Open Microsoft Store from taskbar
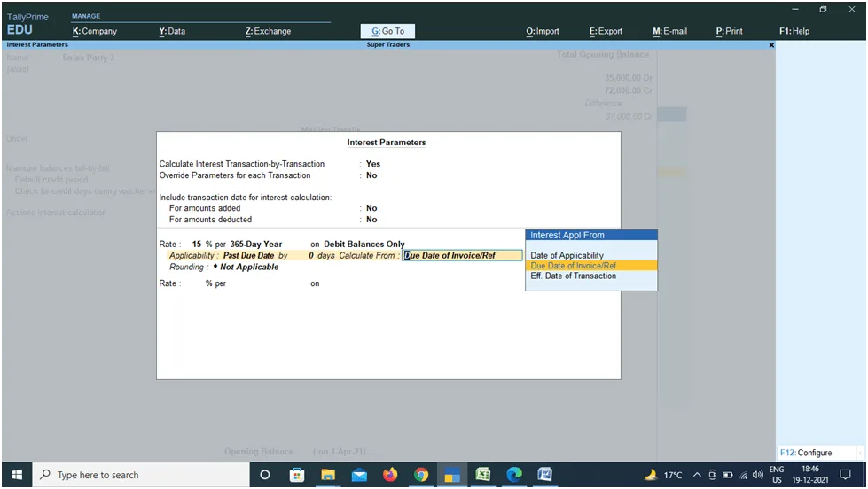Viewport: 868px width, 489px height. [297, 475]
